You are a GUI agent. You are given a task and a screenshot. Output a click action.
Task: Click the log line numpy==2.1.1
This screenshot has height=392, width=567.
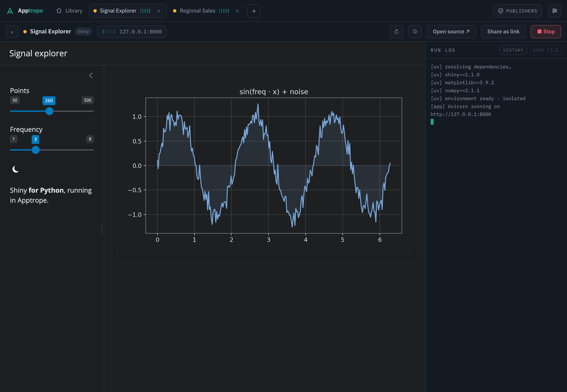(x=455, y=90)
